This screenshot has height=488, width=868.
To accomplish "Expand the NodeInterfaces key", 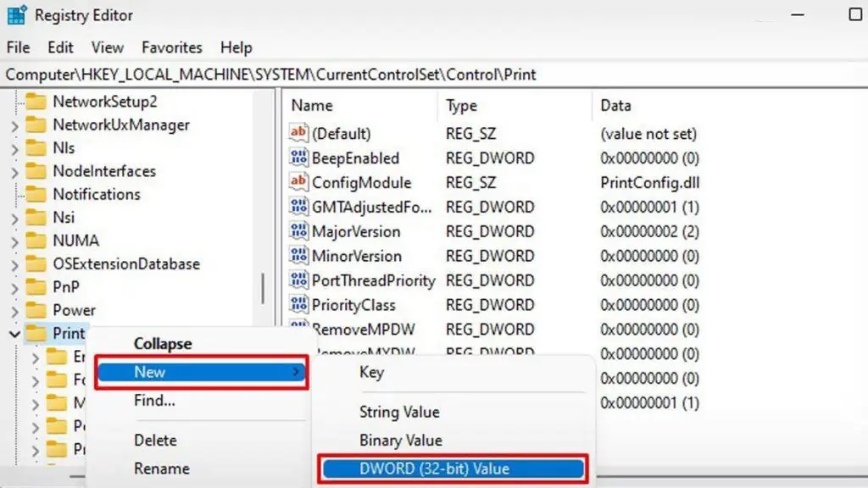I will (15, 173).
